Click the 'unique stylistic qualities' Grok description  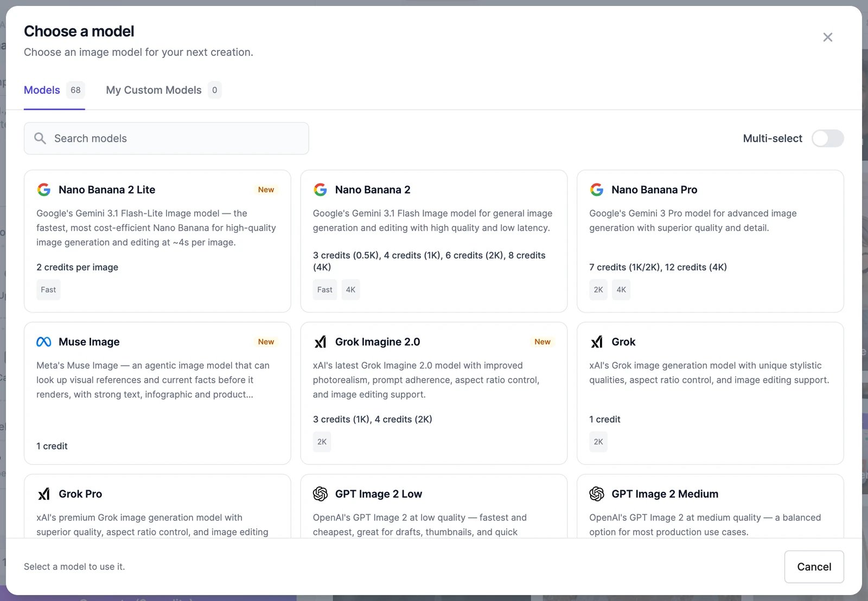click(x=709, y=373)
